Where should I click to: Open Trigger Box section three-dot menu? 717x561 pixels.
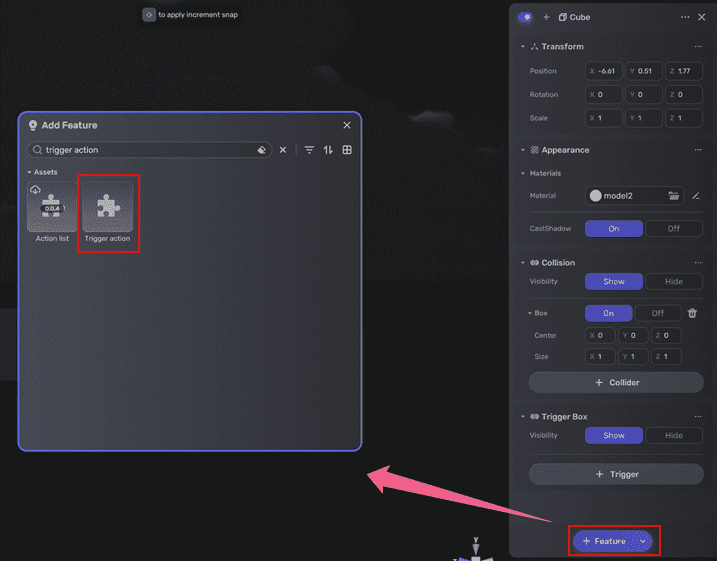coord(697,416)
